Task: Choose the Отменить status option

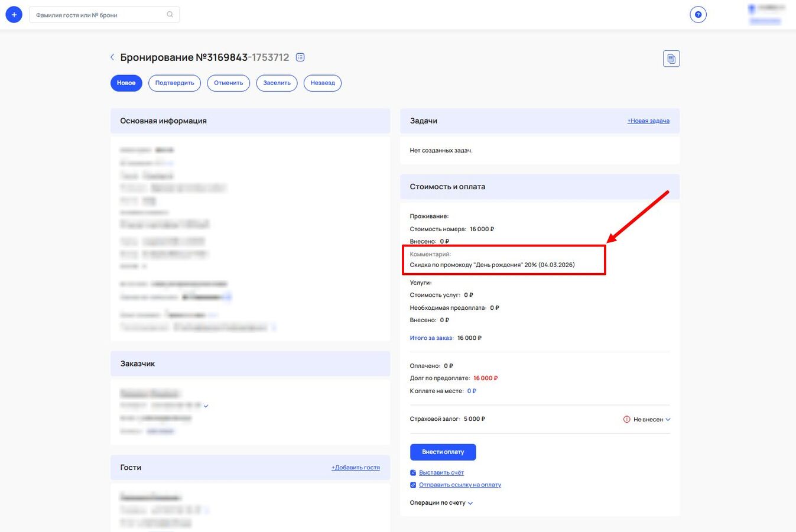Action: coord(228,83)
